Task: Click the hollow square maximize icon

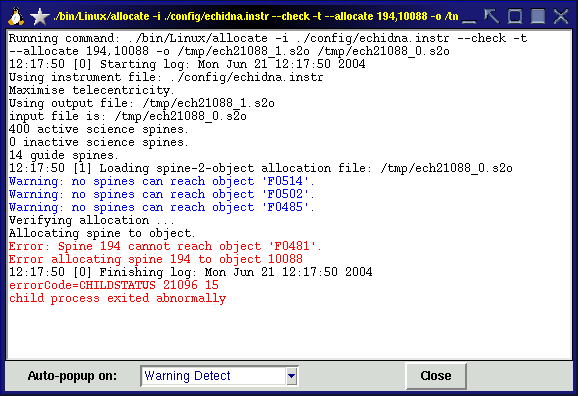Action: point(515,17)
